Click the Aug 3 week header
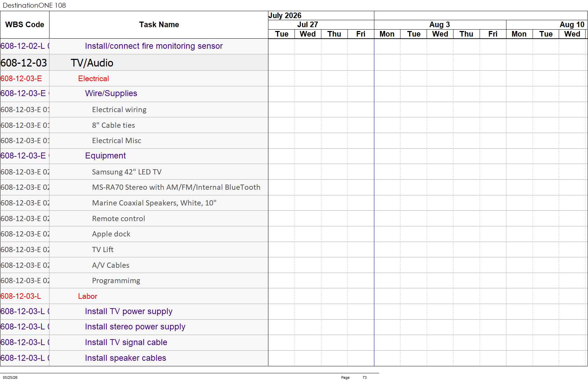 coord(440,25)
